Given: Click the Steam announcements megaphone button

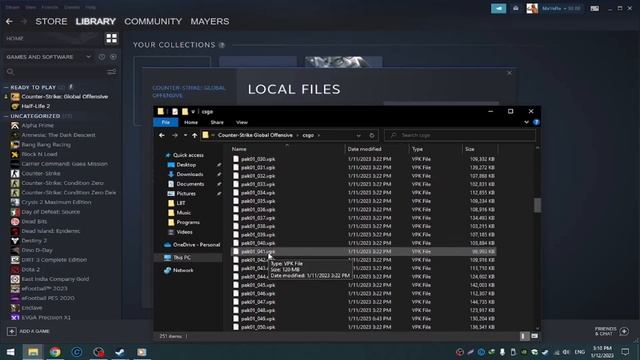Looking at the screenshot, I should click(x=498, y=8).
